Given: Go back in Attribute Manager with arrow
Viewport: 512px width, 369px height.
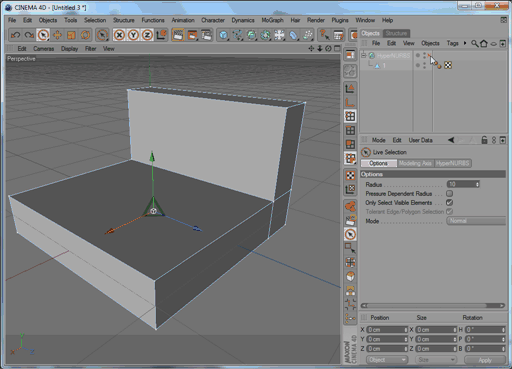Looking at the screenshot, I should pos(451,140).
